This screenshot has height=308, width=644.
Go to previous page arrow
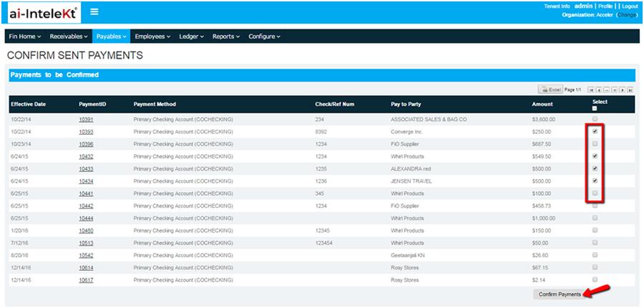pyautogui.click(x=599, y=90)
